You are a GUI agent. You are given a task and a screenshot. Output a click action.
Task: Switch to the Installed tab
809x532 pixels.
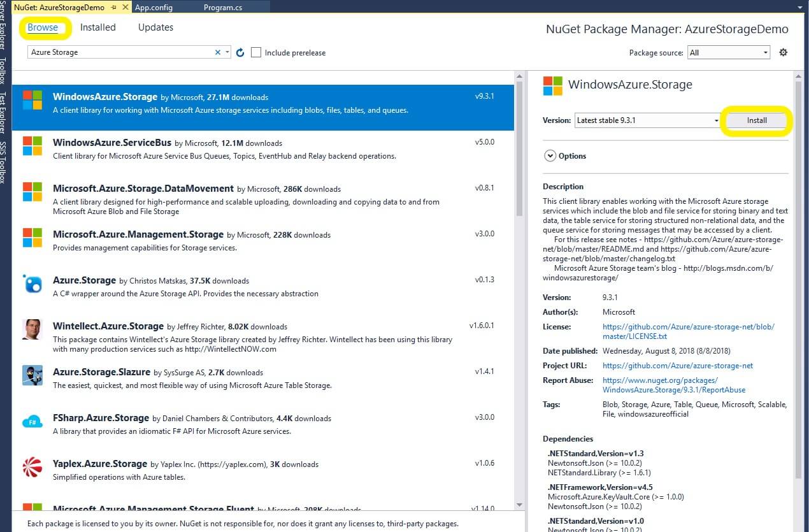(98, 27)
